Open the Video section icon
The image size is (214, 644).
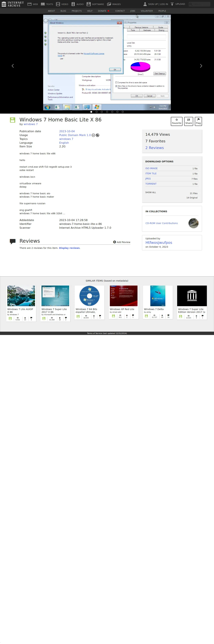(58, 4)
